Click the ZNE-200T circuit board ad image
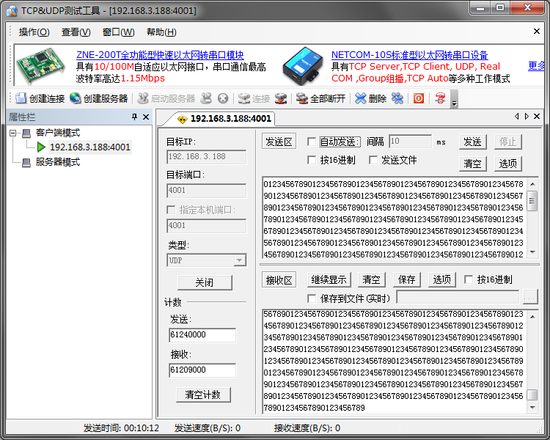The width and height of the screenshot is (550, 440). tap(41, 66)
